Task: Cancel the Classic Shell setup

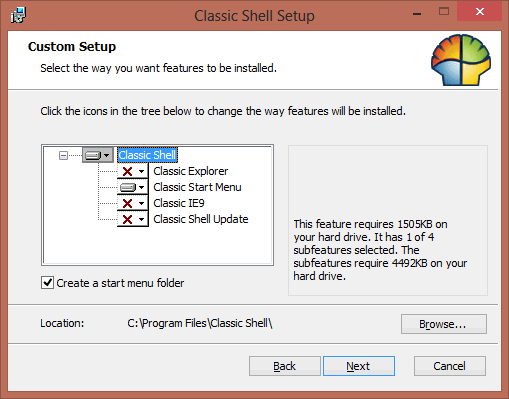Action: click(x=450, y=366)
